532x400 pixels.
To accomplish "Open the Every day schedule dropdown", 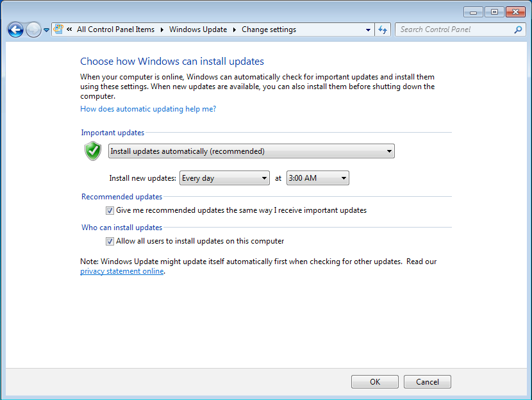I will (224, 178).
